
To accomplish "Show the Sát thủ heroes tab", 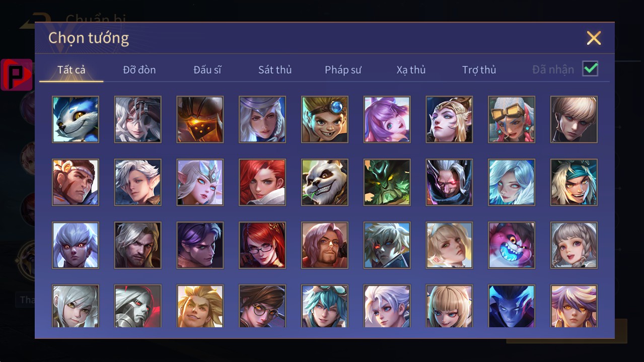I will [x=275, y=70].
